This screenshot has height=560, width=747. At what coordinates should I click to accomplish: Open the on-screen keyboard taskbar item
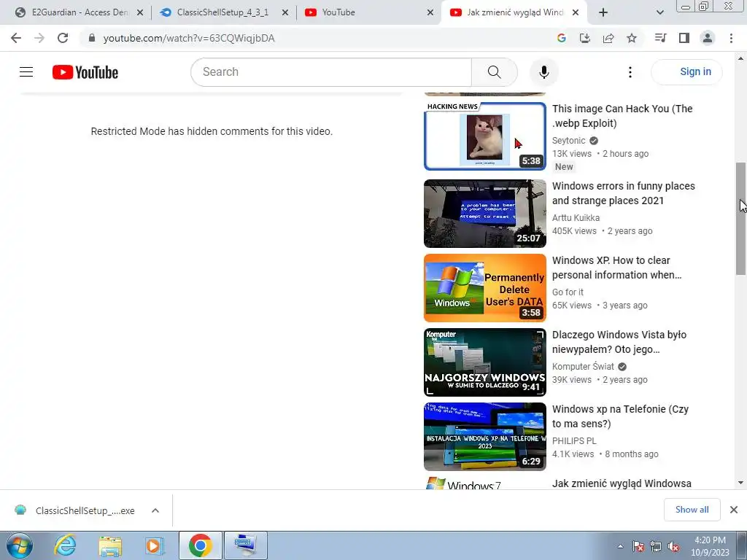pyautogui.click(x=245, y=545)
